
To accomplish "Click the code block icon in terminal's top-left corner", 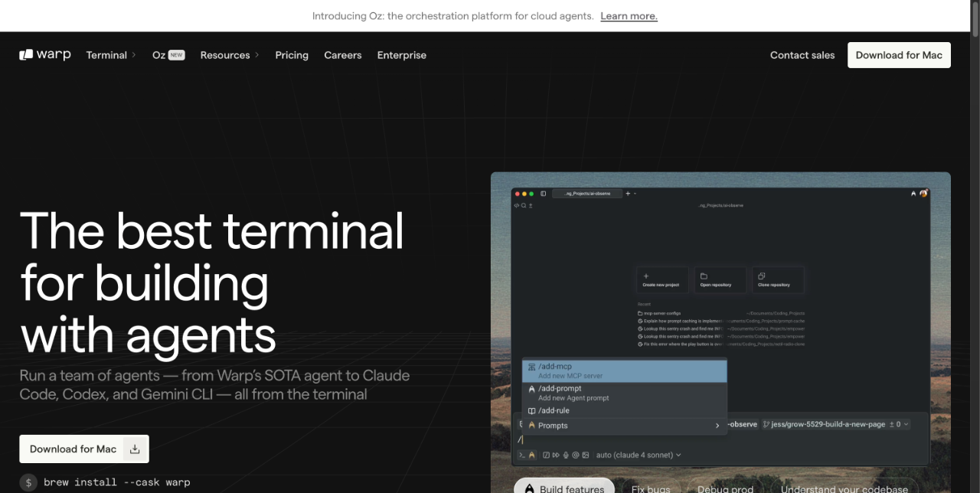I will point(517,205).
